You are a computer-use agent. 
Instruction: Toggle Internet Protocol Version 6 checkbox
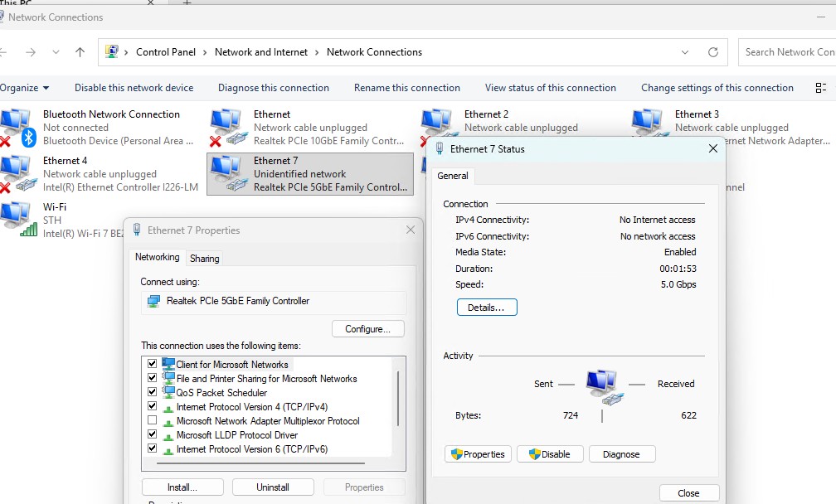click(152, 448)
